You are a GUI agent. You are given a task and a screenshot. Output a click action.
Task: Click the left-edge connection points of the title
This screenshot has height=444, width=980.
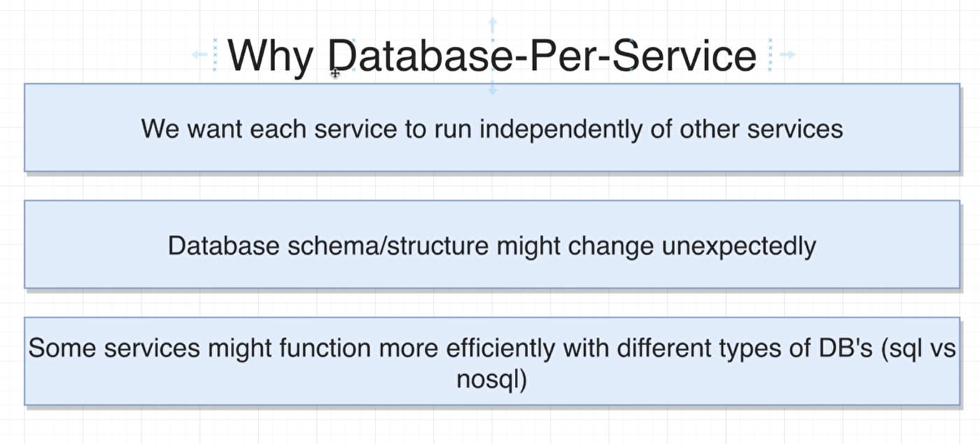[x=215, y=55]
